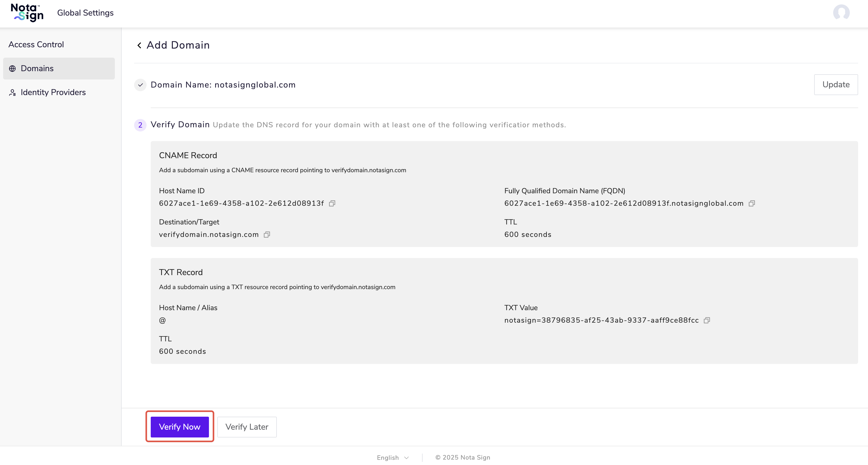Screen dimensions: 868x465
Task: Click the user profile avatar icon
Action: (841, 13)
